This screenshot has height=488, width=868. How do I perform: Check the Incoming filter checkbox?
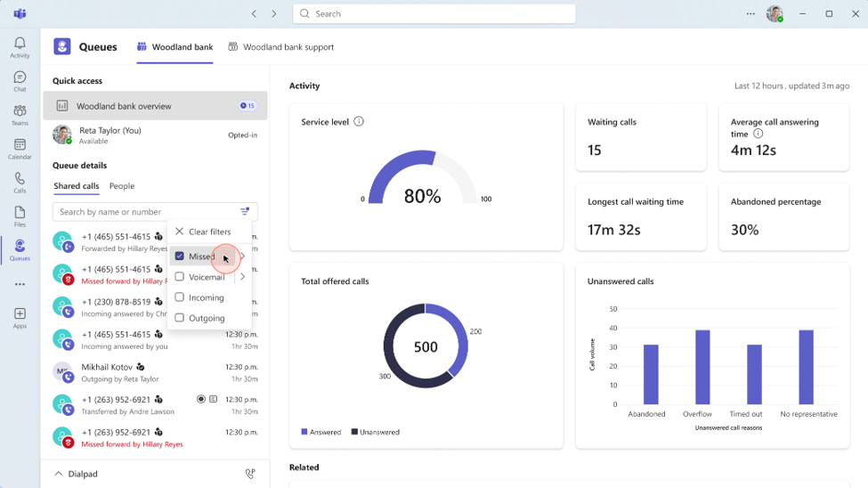click(x=179, y=297)
